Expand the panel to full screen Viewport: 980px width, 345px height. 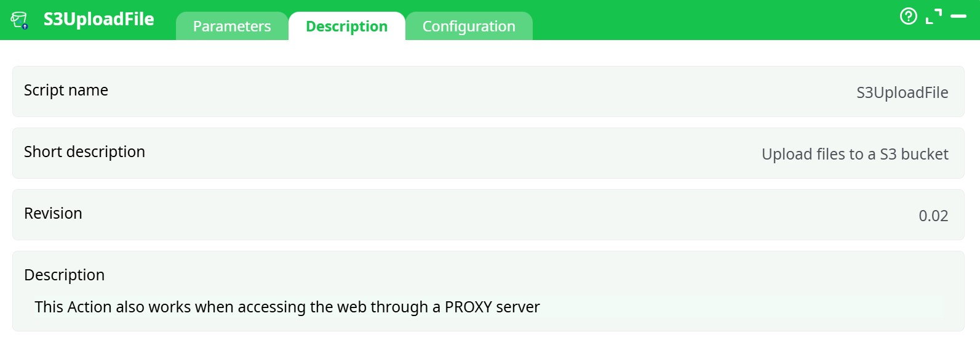pos(934,17)
